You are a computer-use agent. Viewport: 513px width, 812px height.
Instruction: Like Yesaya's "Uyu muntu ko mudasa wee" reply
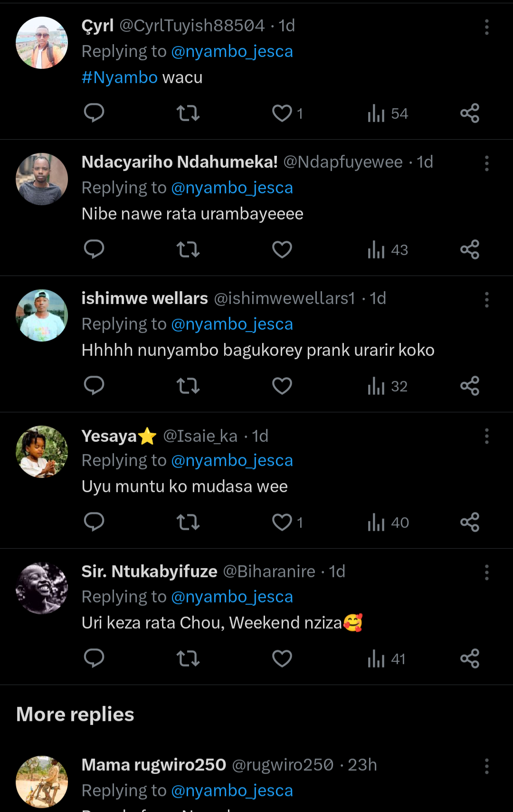282,522
